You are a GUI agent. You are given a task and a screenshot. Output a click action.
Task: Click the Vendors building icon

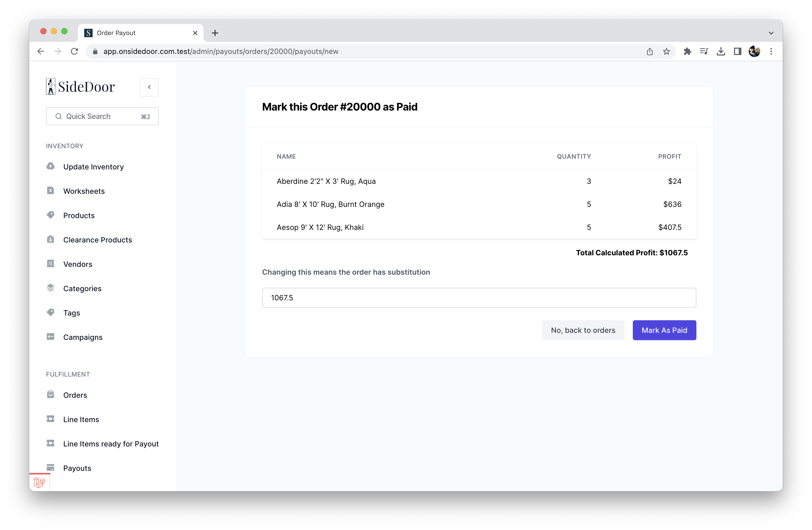click(50, 264)
